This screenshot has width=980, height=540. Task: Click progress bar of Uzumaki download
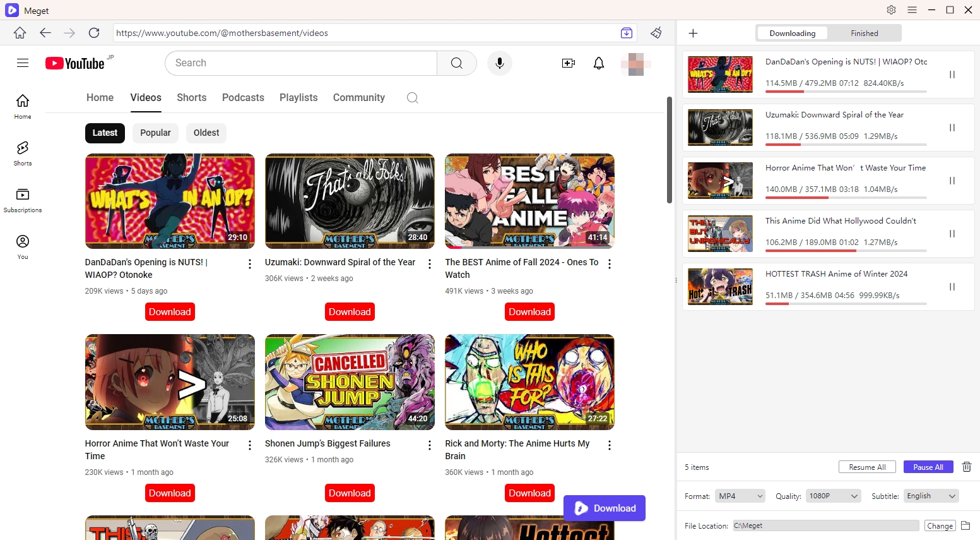(x=846, y=145)
